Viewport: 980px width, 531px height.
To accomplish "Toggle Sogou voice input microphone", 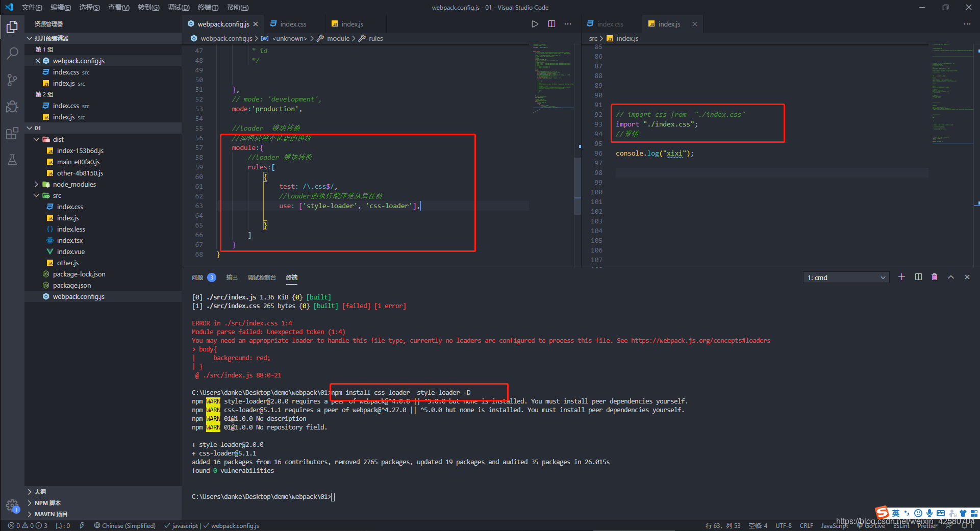I will [x=929, y=513].
